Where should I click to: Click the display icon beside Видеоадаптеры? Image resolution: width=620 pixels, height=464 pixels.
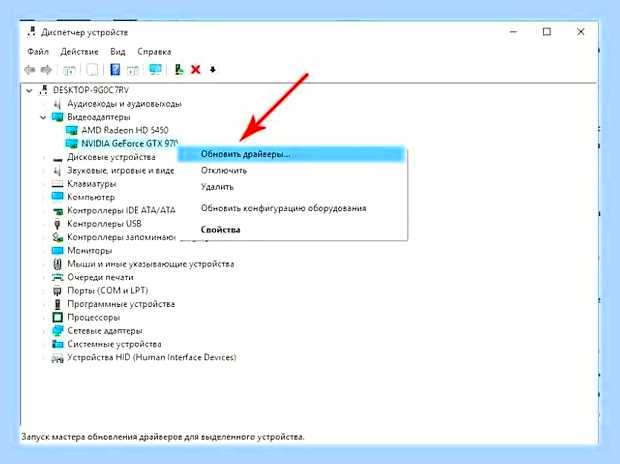[x=58, y=117]
